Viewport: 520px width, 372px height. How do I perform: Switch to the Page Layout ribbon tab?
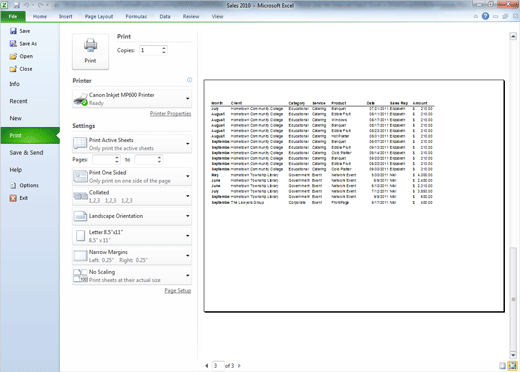(x=99, y=16)
